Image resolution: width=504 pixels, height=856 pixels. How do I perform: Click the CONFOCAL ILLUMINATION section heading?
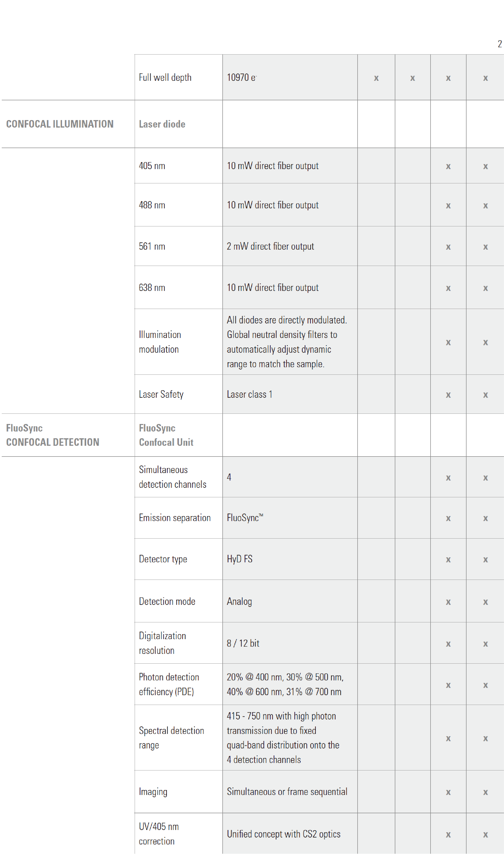60,124
